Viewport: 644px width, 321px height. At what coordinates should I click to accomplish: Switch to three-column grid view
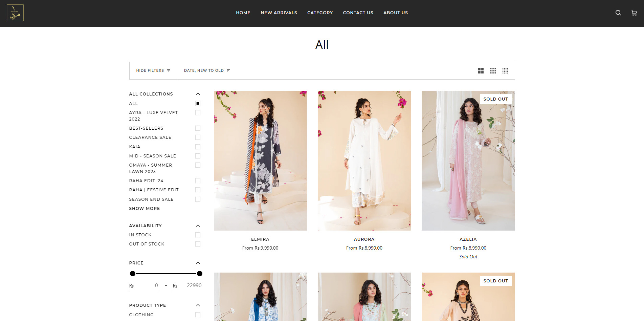pos(493,71)
